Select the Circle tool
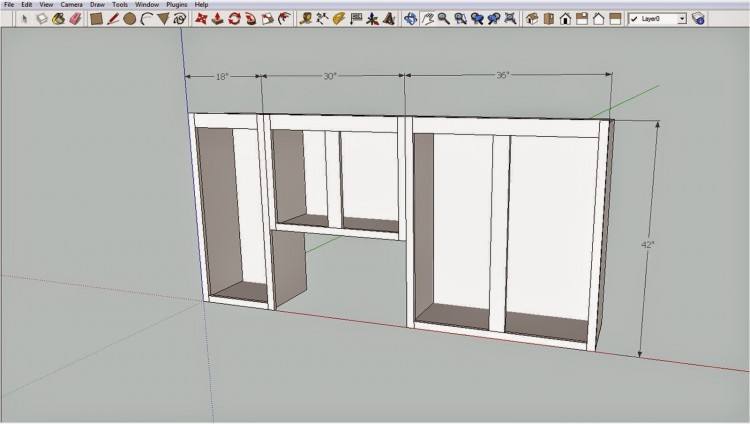The width and height of the screenshot is (750, 424). tap(130, 19)
